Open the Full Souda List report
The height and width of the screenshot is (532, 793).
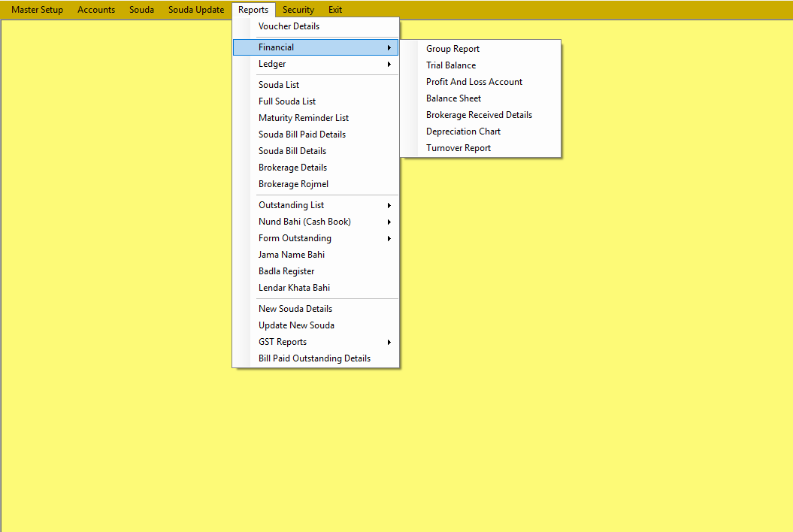pyautogui.click(x=316, y=101)
